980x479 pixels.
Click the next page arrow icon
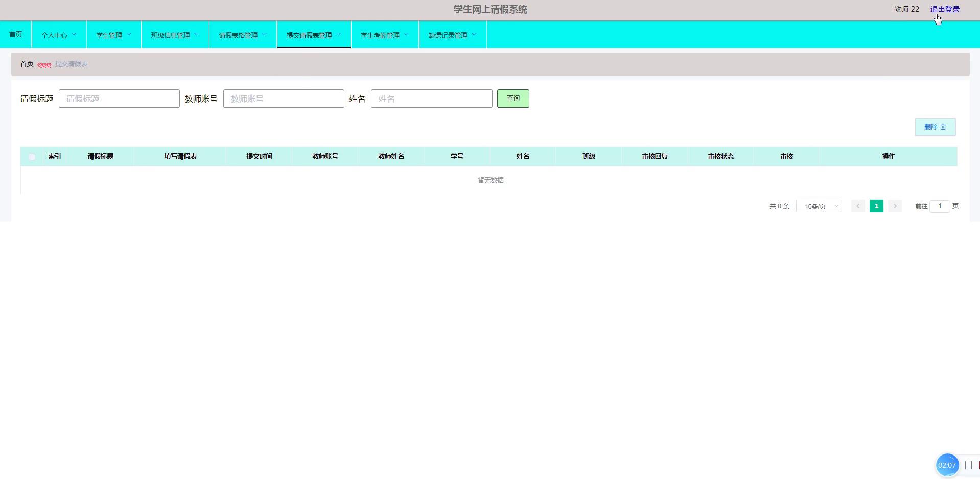(x=895, y=206)
